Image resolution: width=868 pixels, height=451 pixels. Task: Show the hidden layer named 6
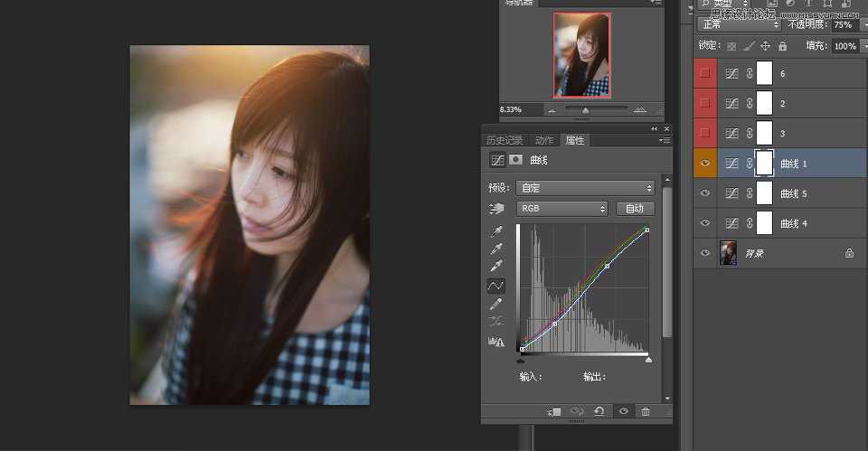click(x=705, y=74)
